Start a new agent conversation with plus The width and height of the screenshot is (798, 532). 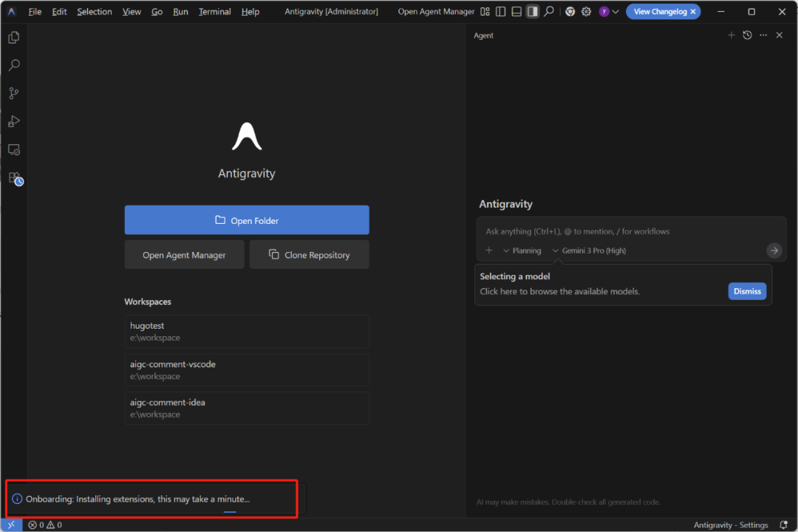click(x=731, y=35)
